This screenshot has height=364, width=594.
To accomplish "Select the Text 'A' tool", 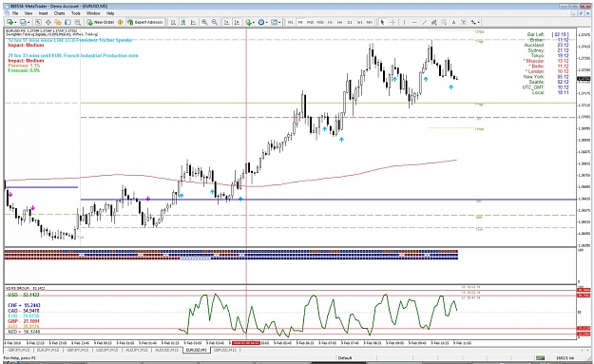I will [453, 23].
